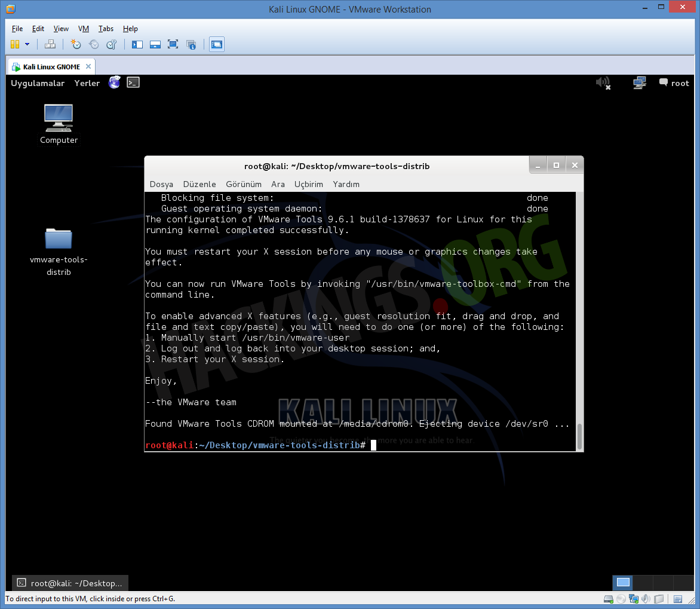The image size is (700, 609).
Task: Open the Yerler menu in the guest panel
Action: click(87, 83)
